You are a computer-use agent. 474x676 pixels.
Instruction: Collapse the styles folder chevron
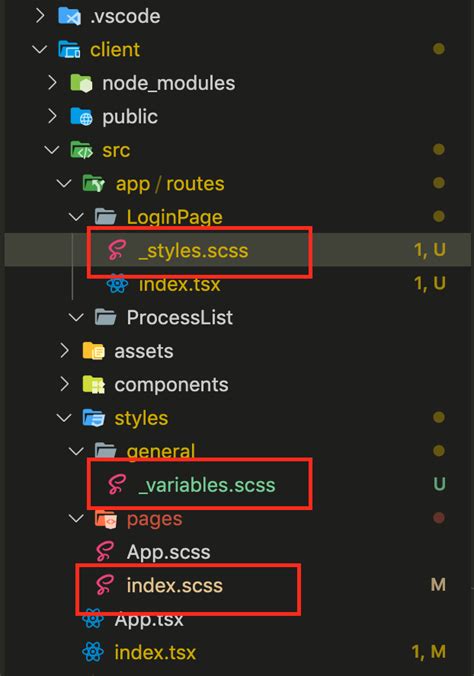(x=64, y=418)
